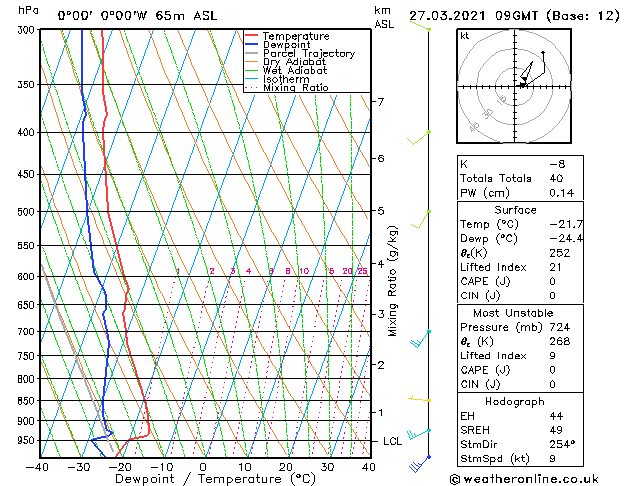Click the Totals Totals value row
This screenshot has height=486, width=629.
point(520,178)
